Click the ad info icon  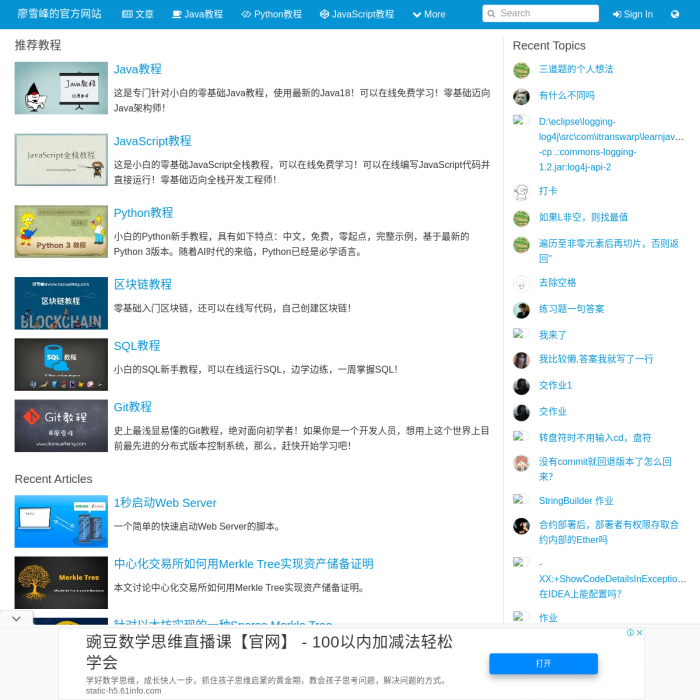point(630,633)
